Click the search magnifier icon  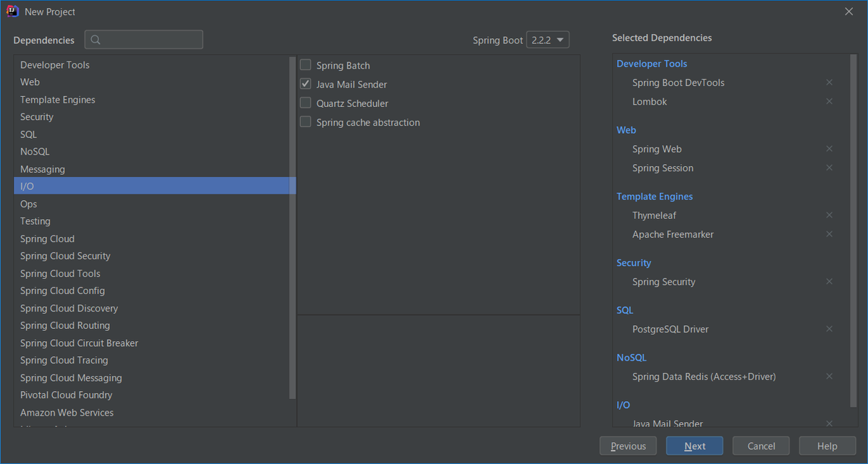(x=96, y=40)
